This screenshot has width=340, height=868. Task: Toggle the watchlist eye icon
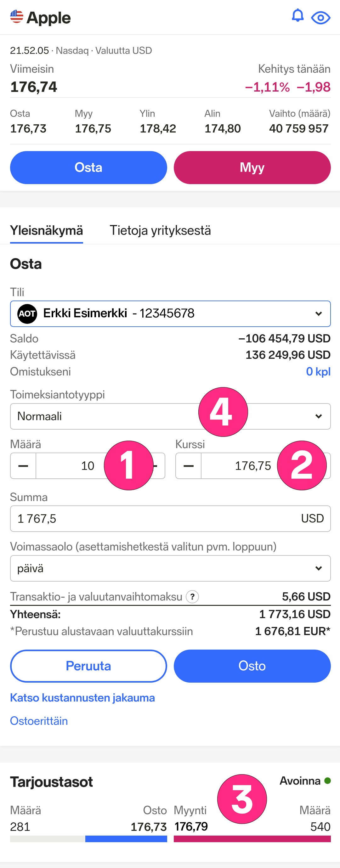[320, 18]
